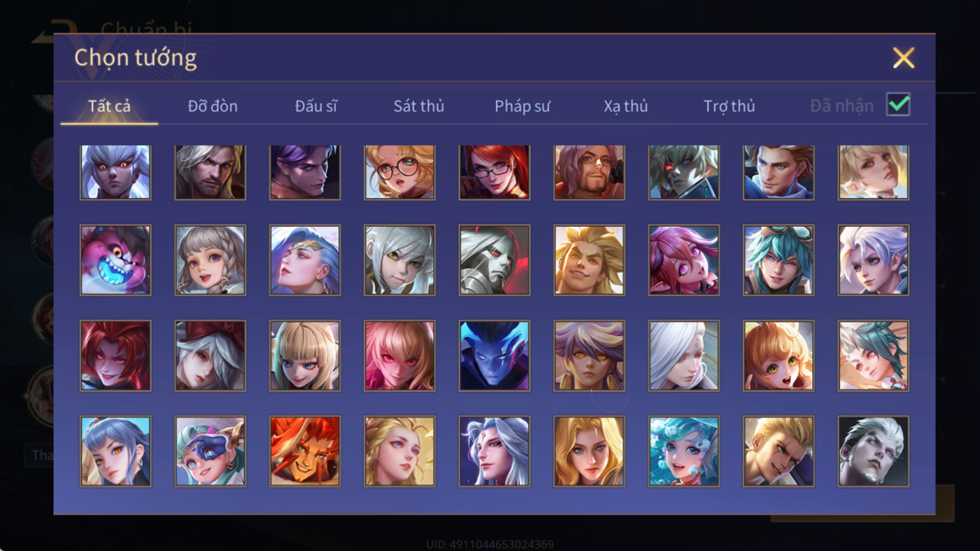The height and width of the screenshot is (551, 980).
Task: Close the Chọn tướng dialog
Action: tap(903, 58)
